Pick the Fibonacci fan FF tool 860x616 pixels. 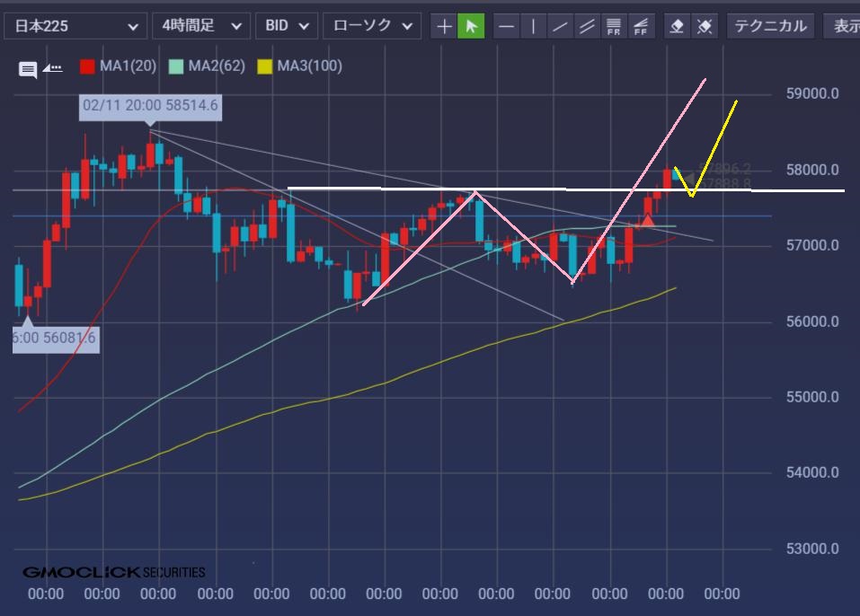(641, 26)
